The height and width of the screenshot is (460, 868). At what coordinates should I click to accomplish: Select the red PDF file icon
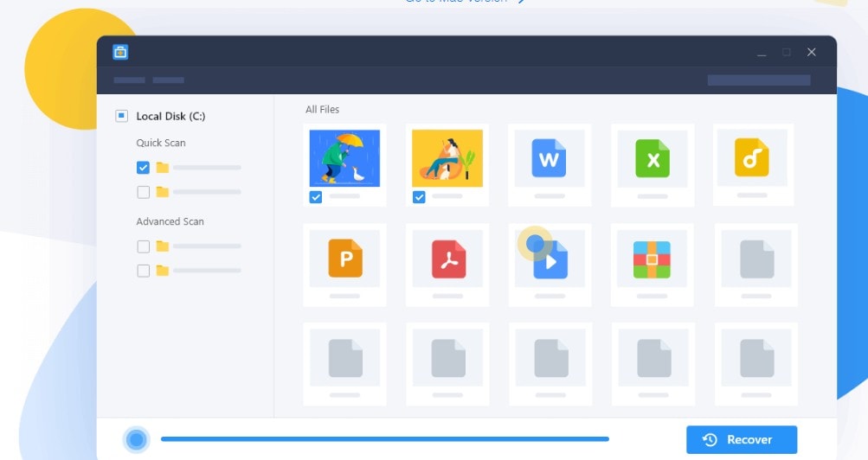[x=448, y=259]
